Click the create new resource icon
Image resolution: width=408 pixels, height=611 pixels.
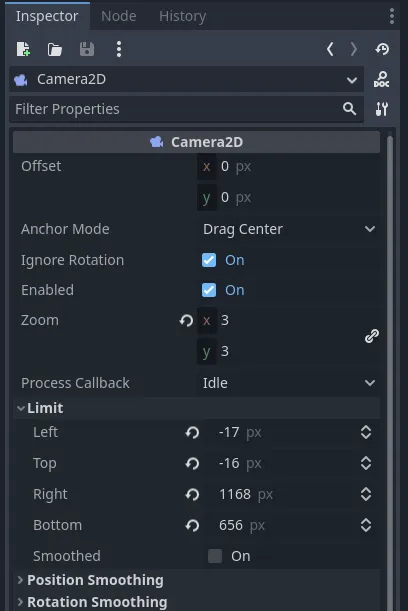pos(23,49)
